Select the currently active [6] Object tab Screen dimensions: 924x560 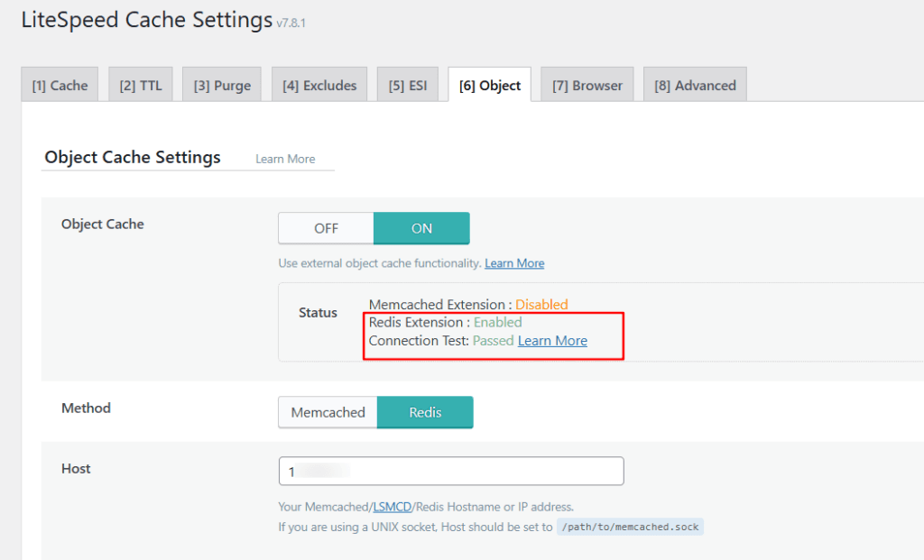(489, 84)
